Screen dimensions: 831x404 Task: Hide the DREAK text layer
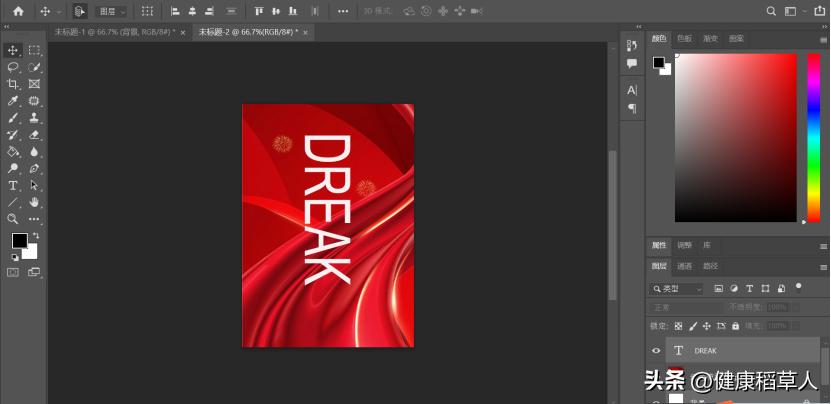[656, 350]
